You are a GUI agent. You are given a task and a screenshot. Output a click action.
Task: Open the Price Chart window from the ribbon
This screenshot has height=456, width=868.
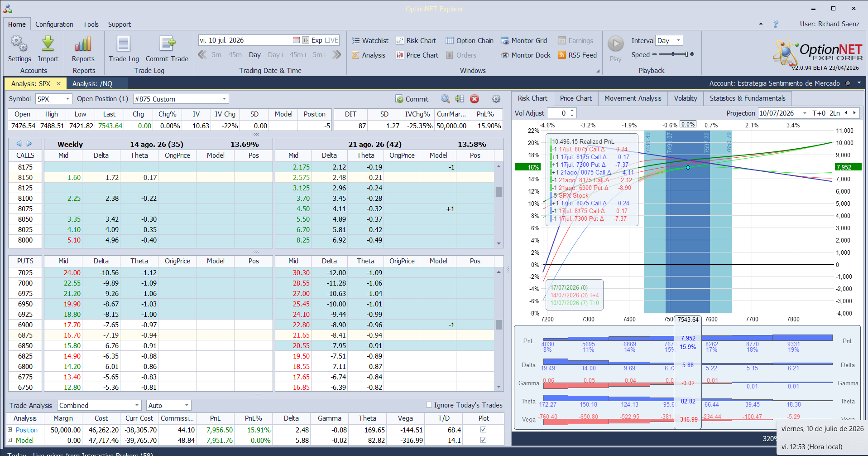pos(417,55)
